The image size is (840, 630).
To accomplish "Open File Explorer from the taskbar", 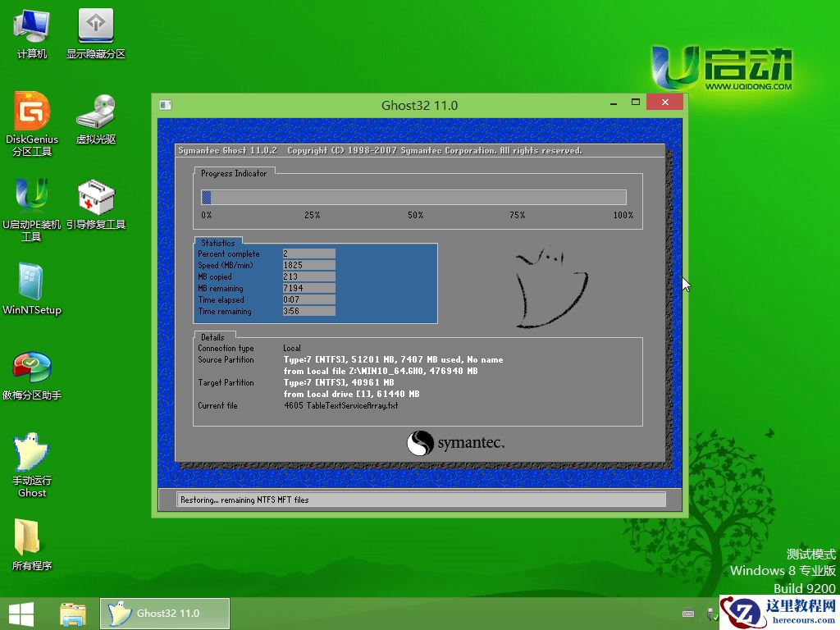I will point(73,614).
